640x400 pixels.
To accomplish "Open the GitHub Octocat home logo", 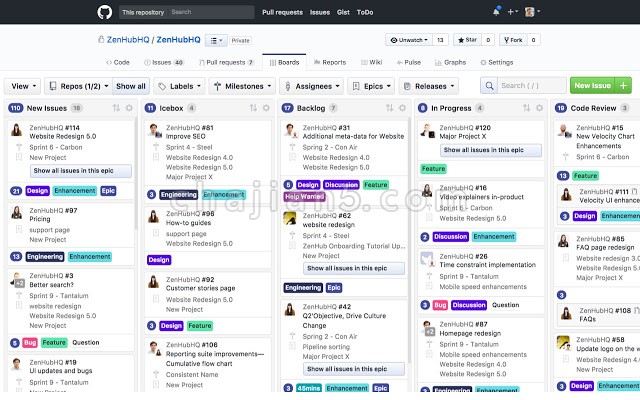I will (104, 12).
